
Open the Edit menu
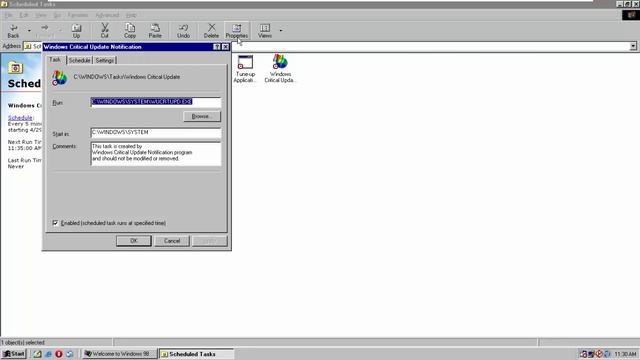[24, 15]
